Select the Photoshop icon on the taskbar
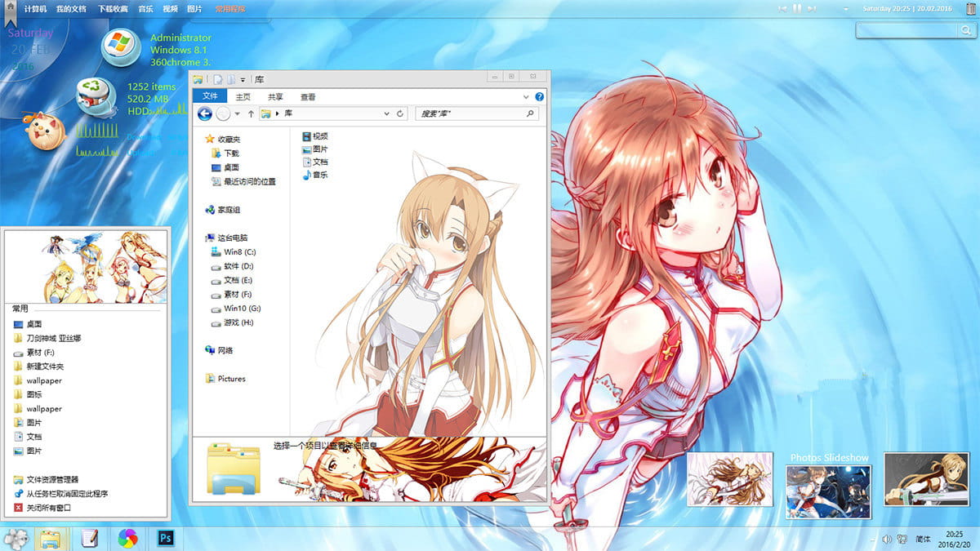980x551 pixels. (164, 540)
